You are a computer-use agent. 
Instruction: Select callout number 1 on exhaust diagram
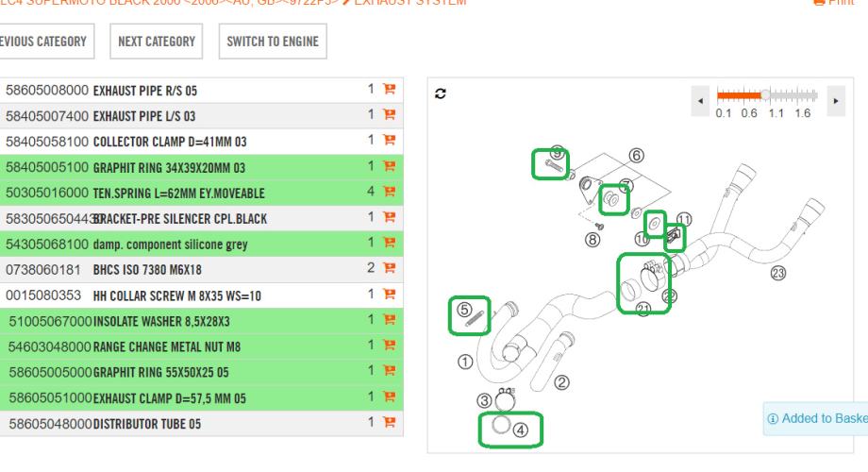[463, 361]
